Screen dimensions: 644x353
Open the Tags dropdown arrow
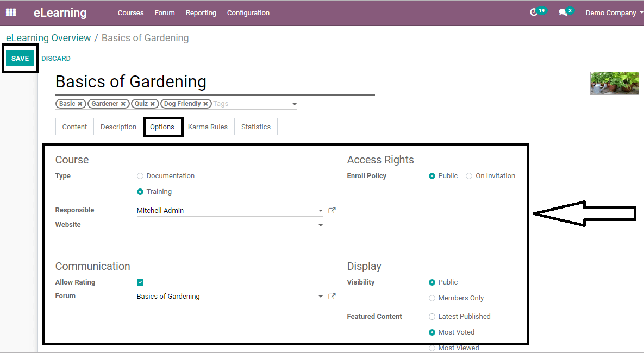click(x=295, y=104)
